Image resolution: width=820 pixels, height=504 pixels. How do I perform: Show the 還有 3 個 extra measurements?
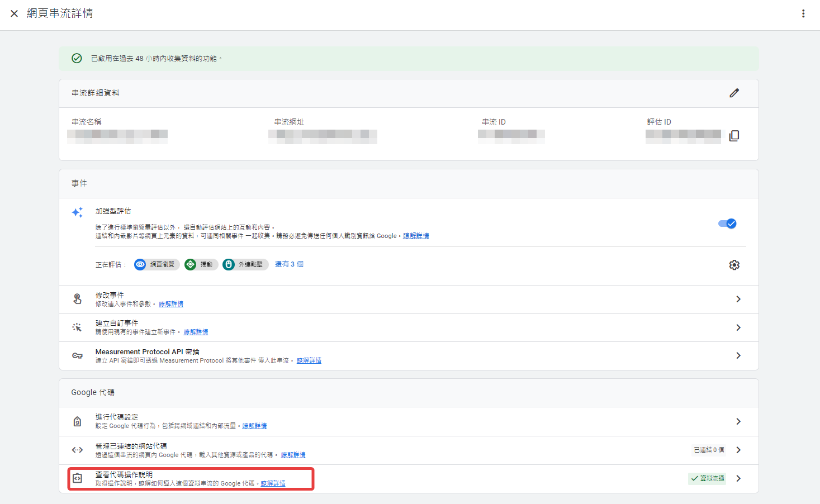pyautogui.click(x=289, y=264)
